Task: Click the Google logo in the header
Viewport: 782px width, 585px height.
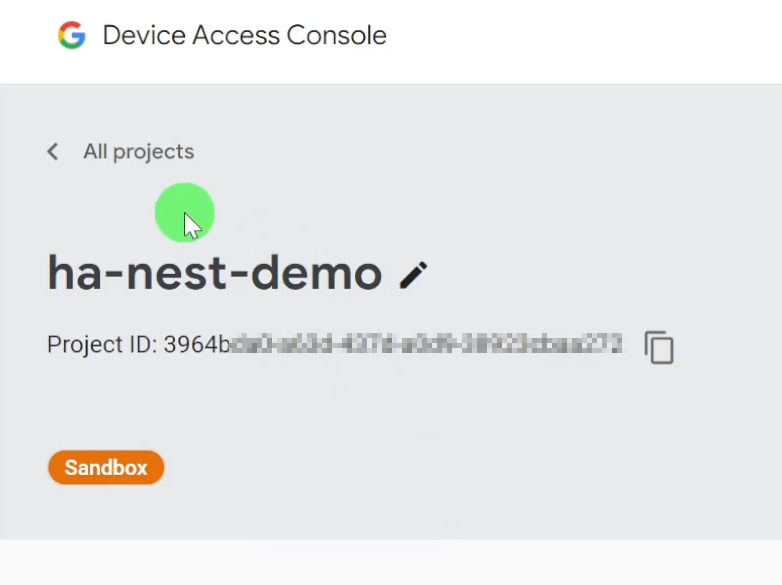Action: pos(72,35)
